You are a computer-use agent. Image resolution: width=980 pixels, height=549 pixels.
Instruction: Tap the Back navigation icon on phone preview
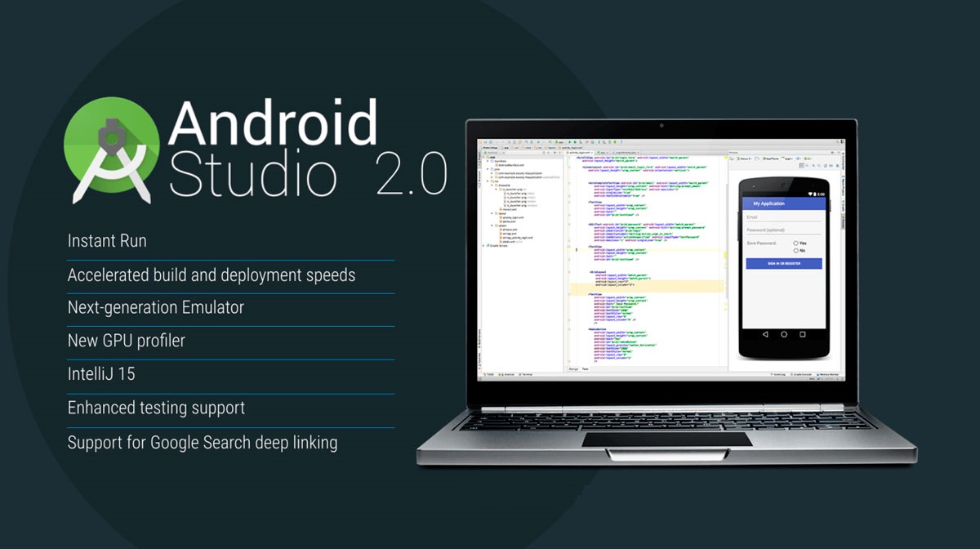(764, 334)
